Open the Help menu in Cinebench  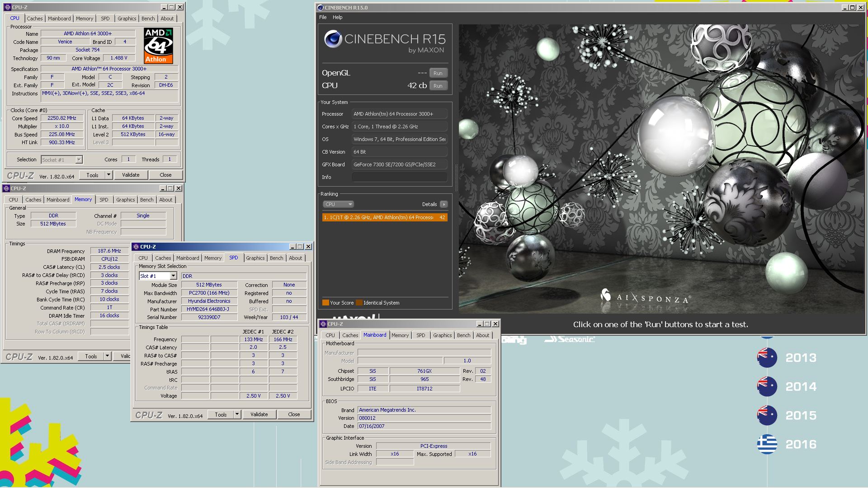tap(338, 17)
